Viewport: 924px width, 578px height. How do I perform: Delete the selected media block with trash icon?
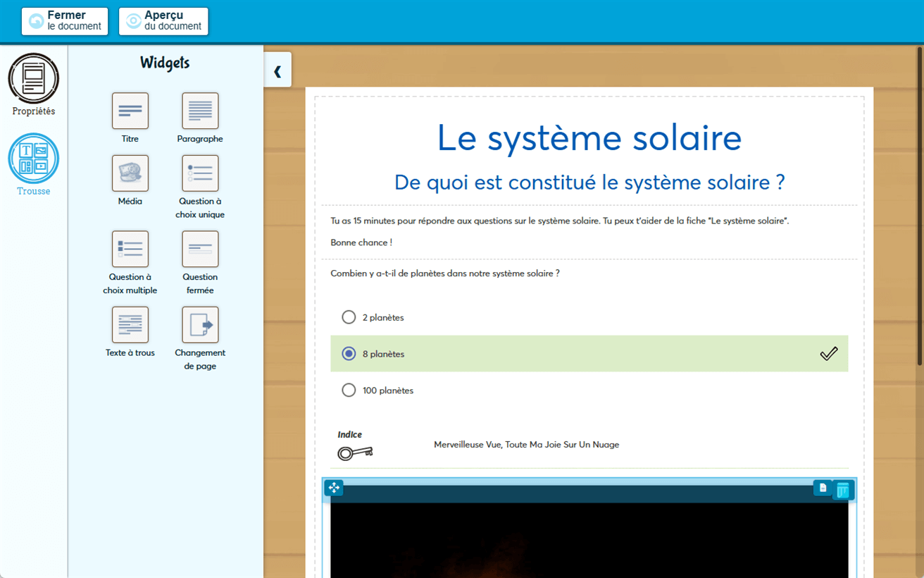pyautogui.click(x=843, y=490)
